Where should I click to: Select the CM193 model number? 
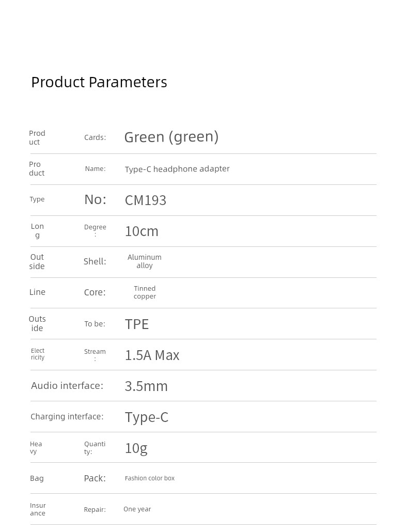tap(146, 200)
